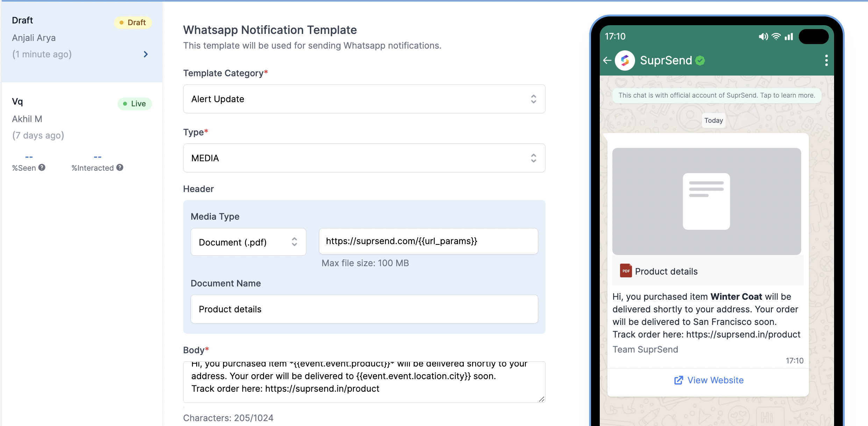Click the Body textarea resize handle
Image resolution: width=868 pixels, height=426 pixels.
point(542,399)
